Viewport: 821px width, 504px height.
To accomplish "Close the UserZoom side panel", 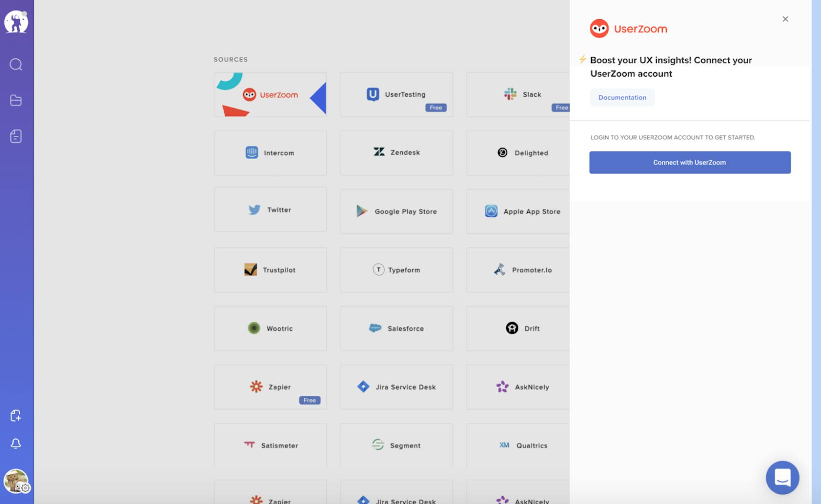I will click(x=785, y=19).
